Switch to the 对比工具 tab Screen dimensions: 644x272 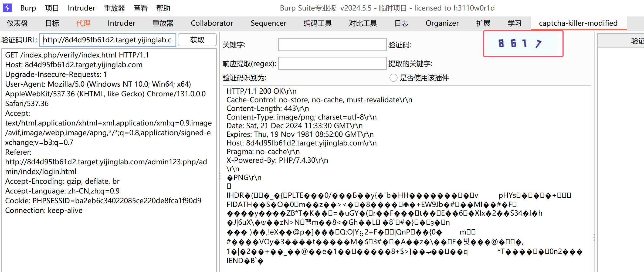363,23
